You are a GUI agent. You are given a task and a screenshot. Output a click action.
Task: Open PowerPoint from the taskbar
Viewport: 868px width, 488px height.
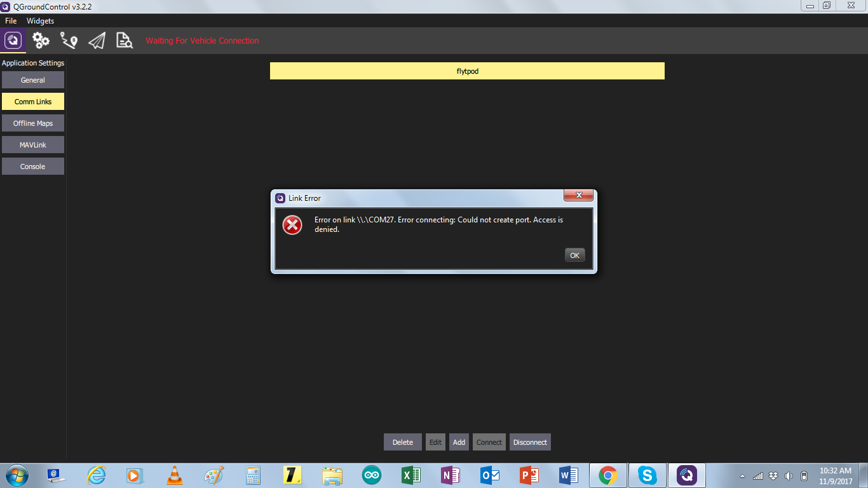pos(529,475)
